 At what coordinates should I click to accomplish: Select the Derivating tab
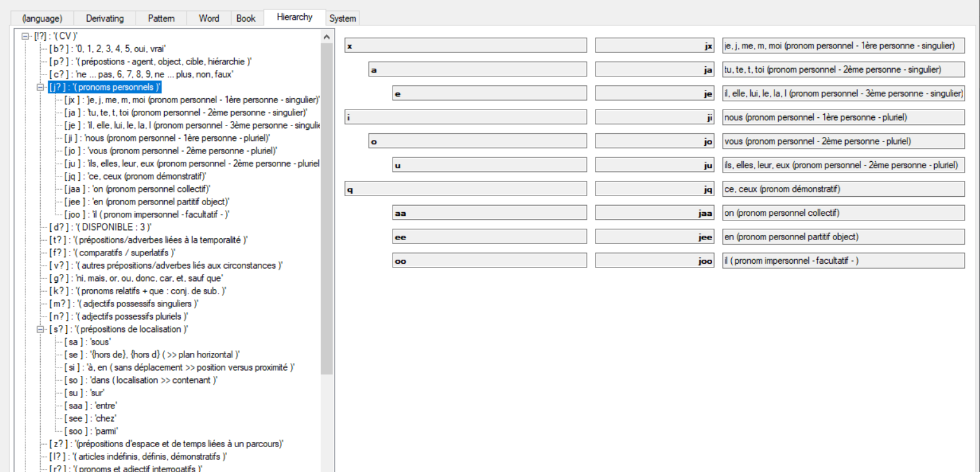point(104,18)
